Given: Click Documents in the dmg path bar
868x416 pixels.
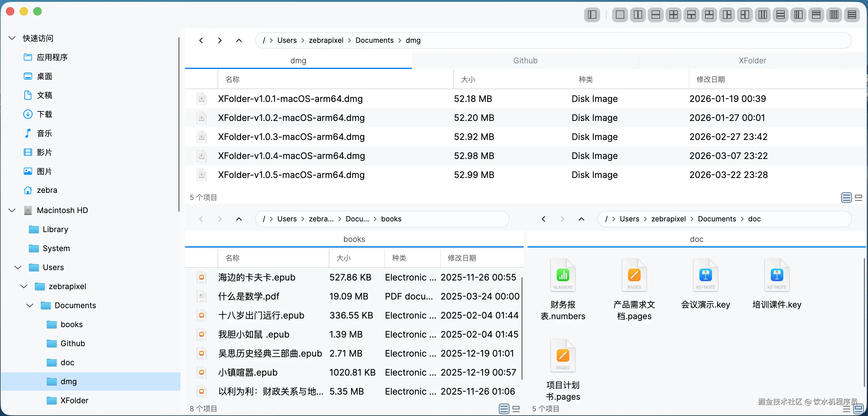Looking at the screenshot, I should click(x=374, y=40).
